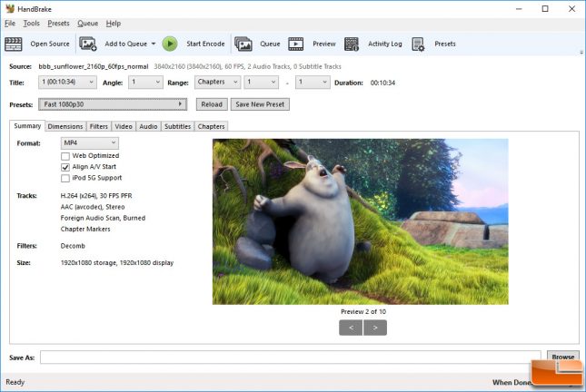Image resolution: width=586 pixels, height=392 pixels.
Task: Click the 'Foreign Audio Scan, Burned' text
Action: [103, 218]
